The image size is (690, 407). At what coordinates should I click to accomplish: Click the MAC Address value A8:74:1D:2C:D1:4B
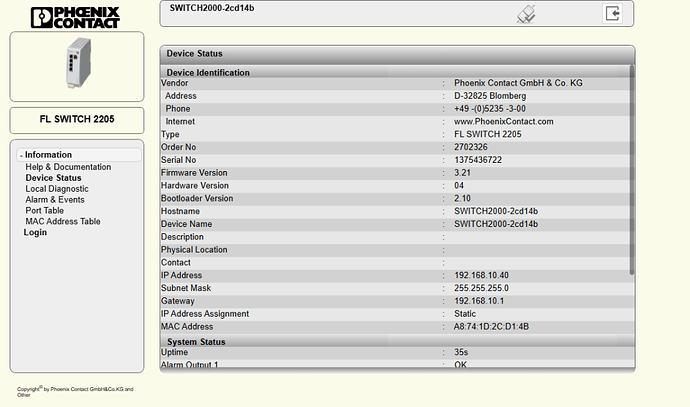tap(491, 327)
